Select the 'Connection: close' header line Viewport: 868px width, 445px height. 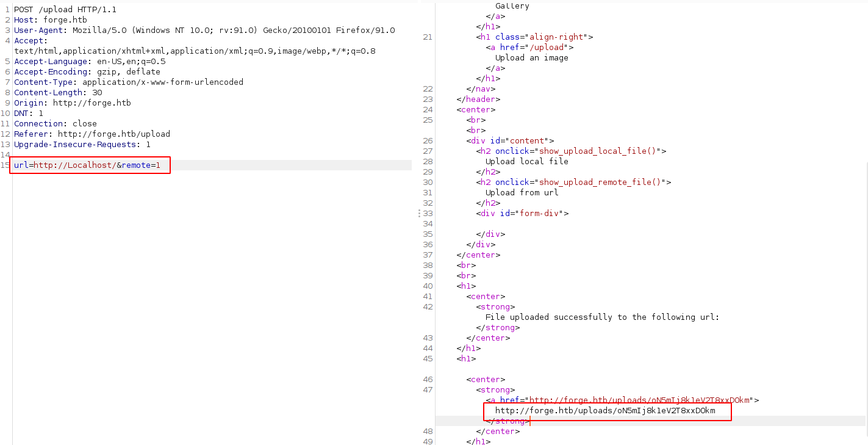56,124
